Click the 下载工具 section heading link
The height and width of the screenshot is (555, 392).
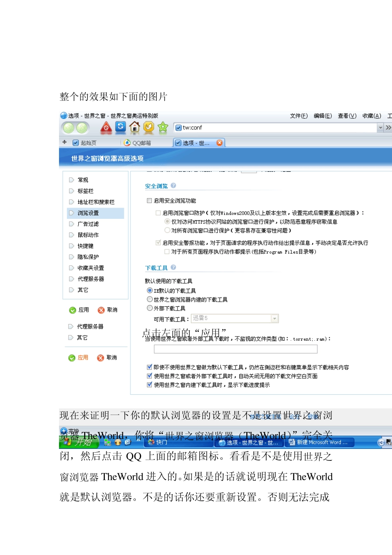(156, 268)
